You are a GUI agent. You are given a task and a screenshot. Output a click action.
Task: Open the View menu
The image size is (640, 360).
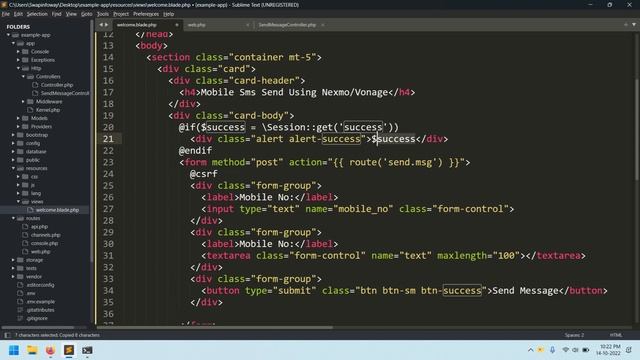(71, 14)
